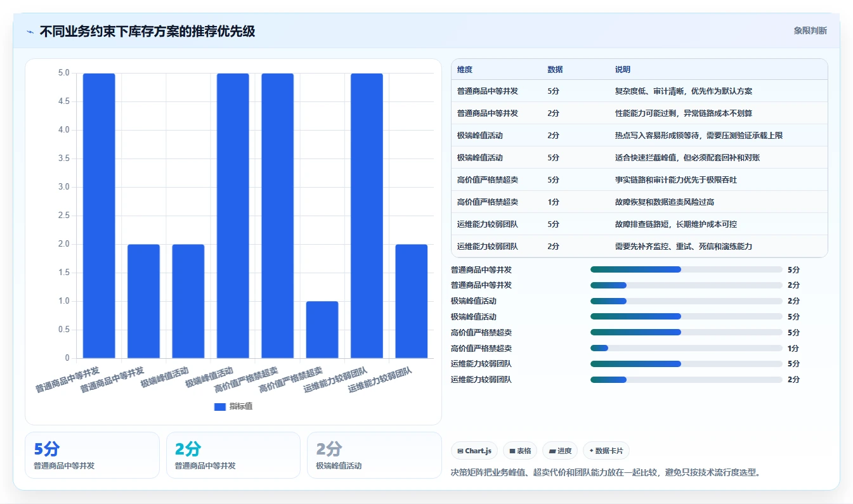Click the 2.5 tick on the chart y-axis
This screenshot has width=853, height=504.
point(64,216)
